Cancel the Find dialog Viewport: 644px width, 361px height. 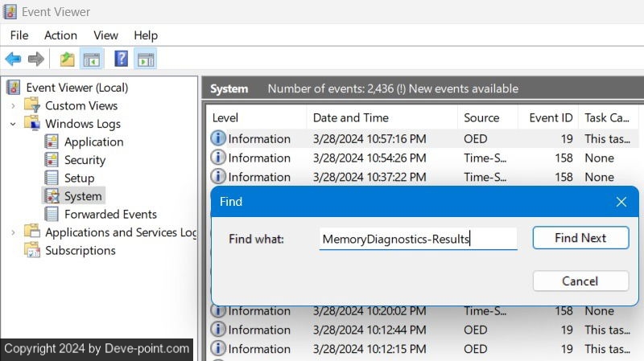click(580, 281)
